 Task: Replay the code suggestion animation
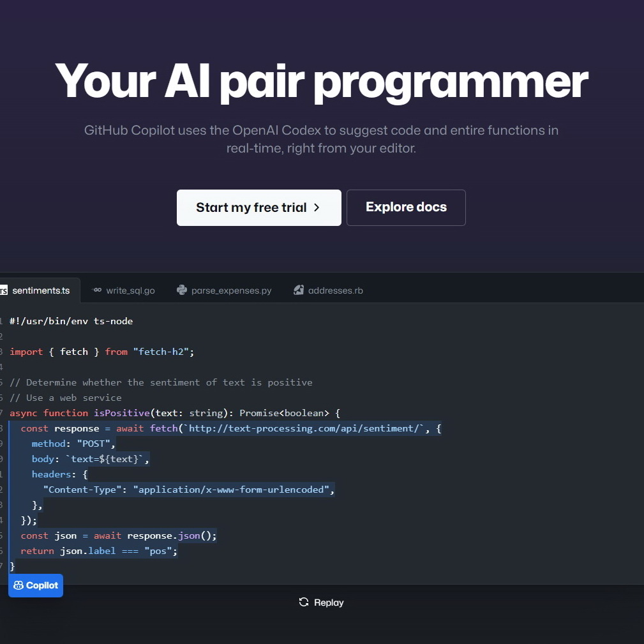pyautogui.click(x=321, y=603)
